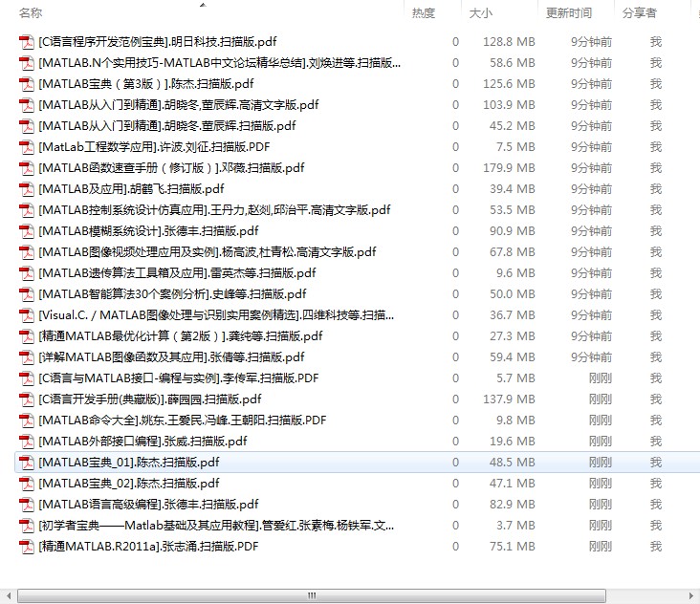The image size is (700, 604).
Task: Select file name [MATLAB宝典（第3版）].陈杰.扫描版.pdf
Action: coord(146,84)
